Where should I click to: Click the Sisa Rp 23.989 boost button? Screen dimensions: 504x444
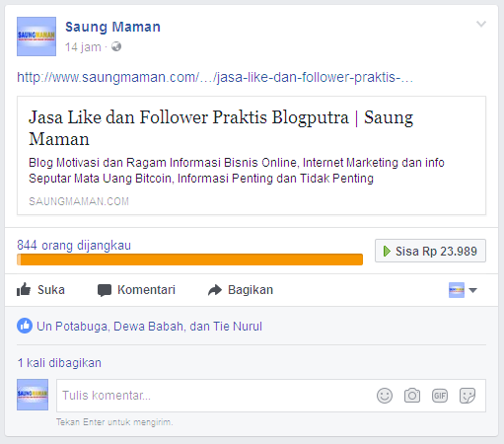click(430, 251)
